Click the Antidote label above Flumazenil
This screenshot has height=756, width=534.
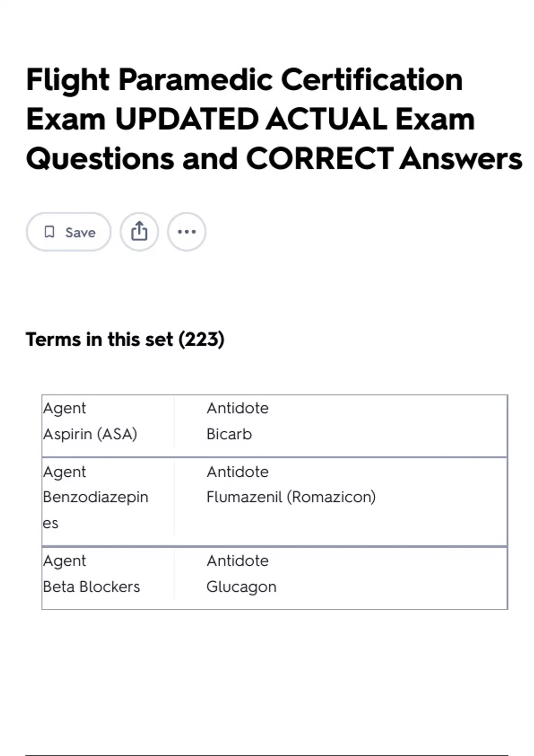tap(238, 472)
